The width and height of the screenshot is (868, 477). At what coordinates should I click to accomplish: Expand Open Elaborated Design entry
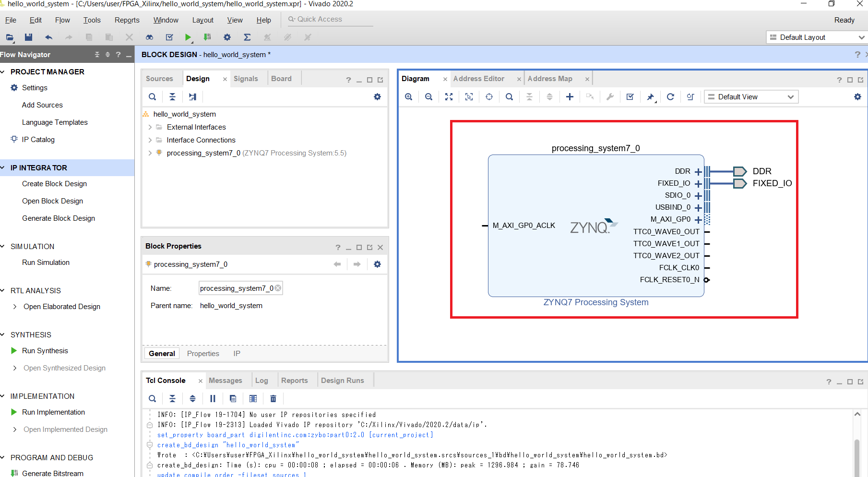pyautogui.click(x=15, y=307)
